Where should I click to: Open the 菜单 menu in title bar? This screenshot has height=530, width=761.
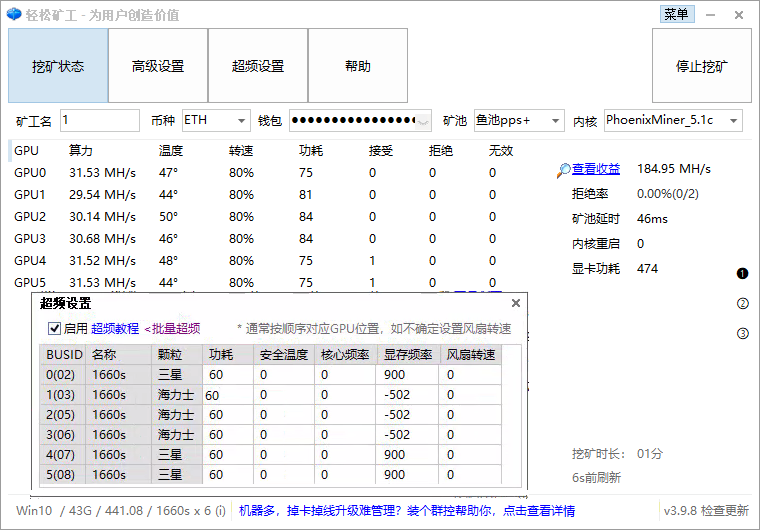pos(676,14)
